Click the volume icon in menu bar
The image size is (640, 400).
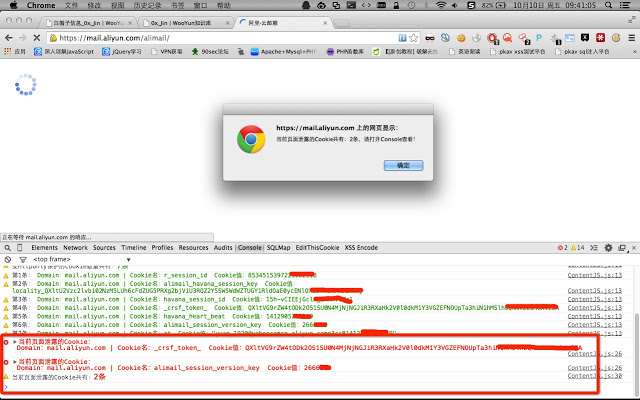455,5
